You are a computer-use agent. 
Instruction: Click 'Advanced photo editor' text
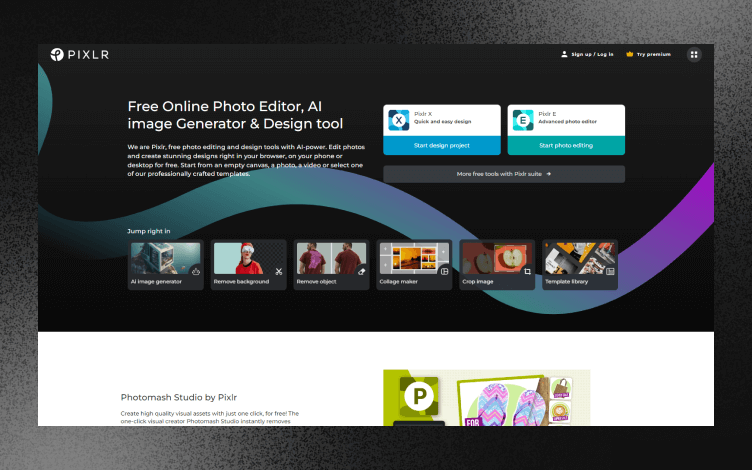tap(567, 122)
